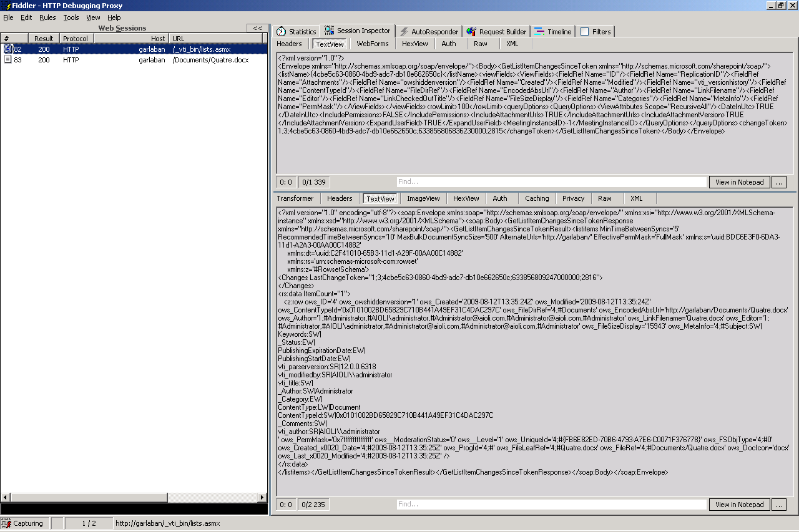Open the Edit menu
The image size is (799, 532).
pos(26,17)
